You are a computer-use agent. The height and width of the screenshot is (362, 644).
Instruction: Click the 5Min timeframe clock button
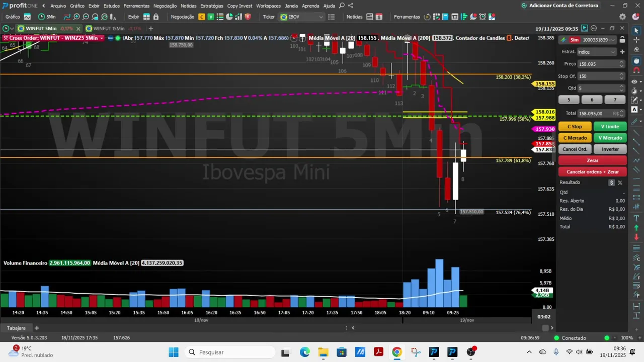[x=47, y=17]
